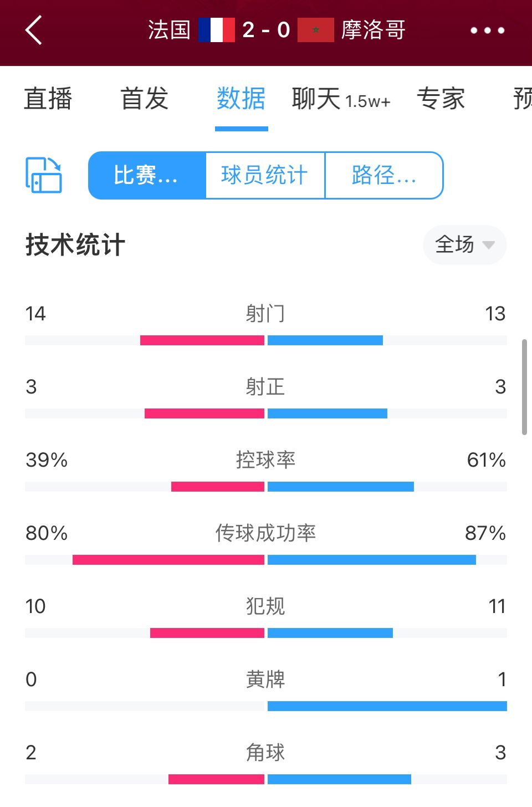The width and height of the screenshot is (532, 807).
Task: Tap the screen rotate layout icon
Action: point(44,175)
